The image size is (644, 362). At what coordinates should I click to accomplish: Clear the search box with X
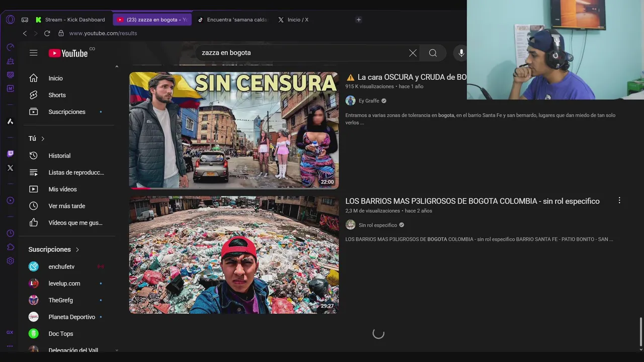pyautogui.click(x=413, y=53)
